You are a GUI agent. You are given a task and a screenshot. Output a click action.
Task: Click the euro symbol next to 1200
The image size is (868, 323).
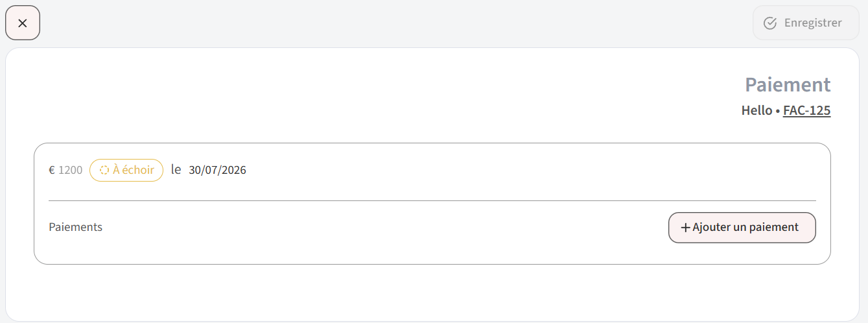[52, 171]
